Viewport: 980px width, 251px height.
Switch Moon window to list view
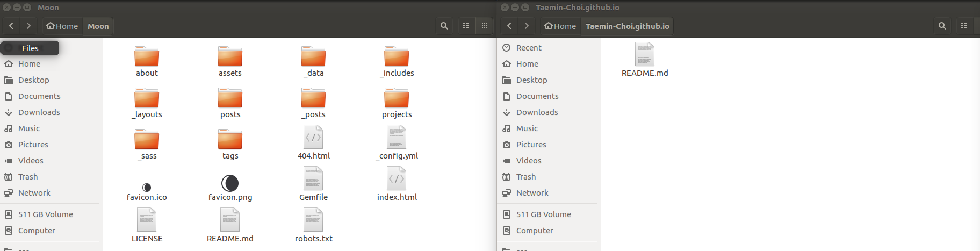coord(466,26)
